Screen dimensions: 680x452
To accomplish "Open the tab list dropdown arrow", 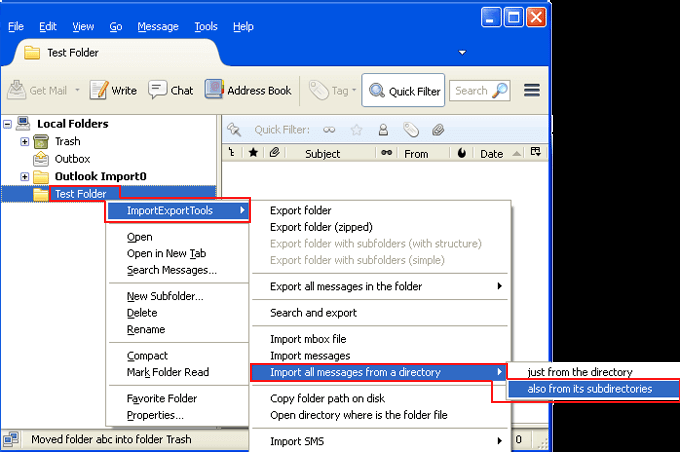I will click(462, 52).
